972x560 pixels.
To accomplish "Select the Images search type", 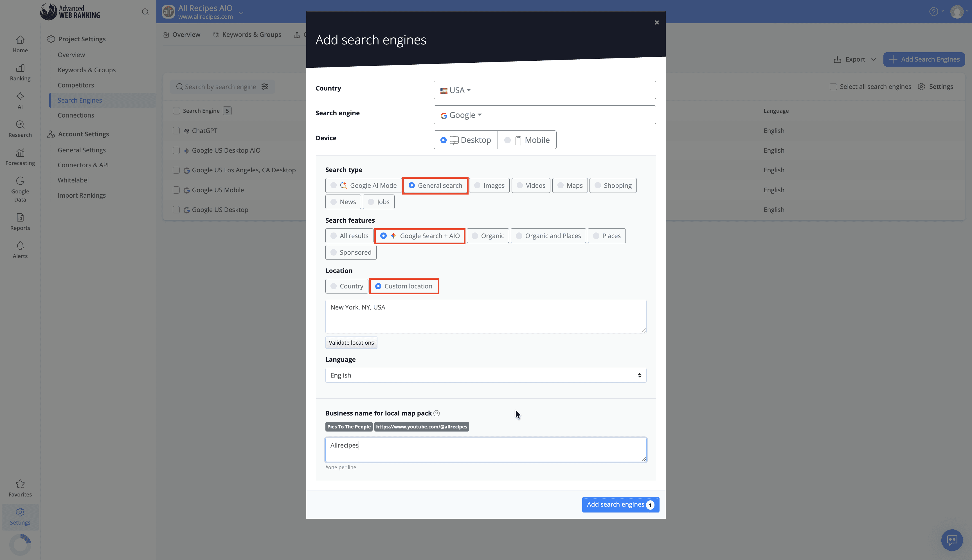I will point(489,185).
